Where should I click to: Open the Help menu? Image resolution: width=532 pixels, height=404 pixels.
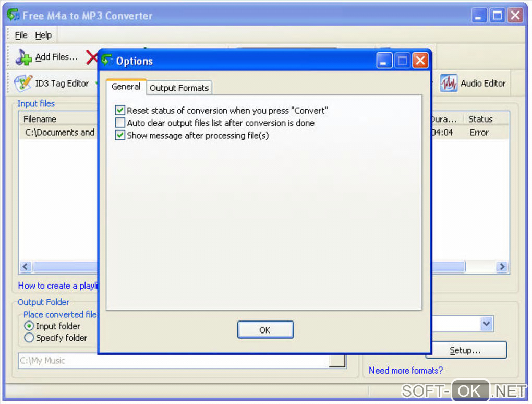43,35
